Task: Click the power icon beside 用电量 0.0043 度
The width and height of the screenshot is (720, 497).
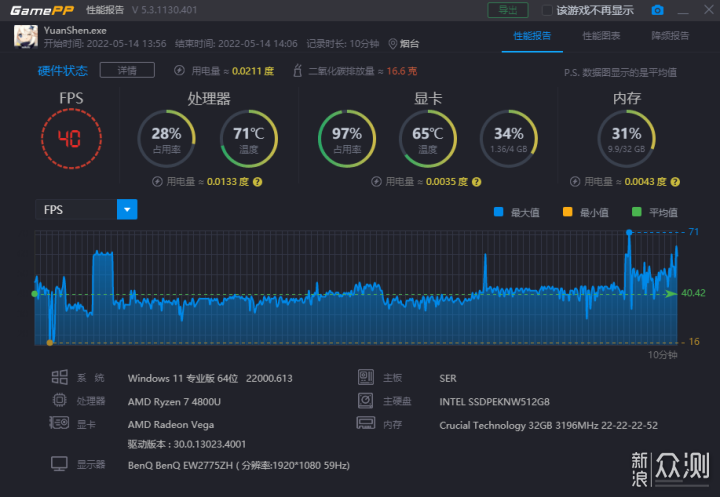Action: pyautogui.click(x=575, y=182)
